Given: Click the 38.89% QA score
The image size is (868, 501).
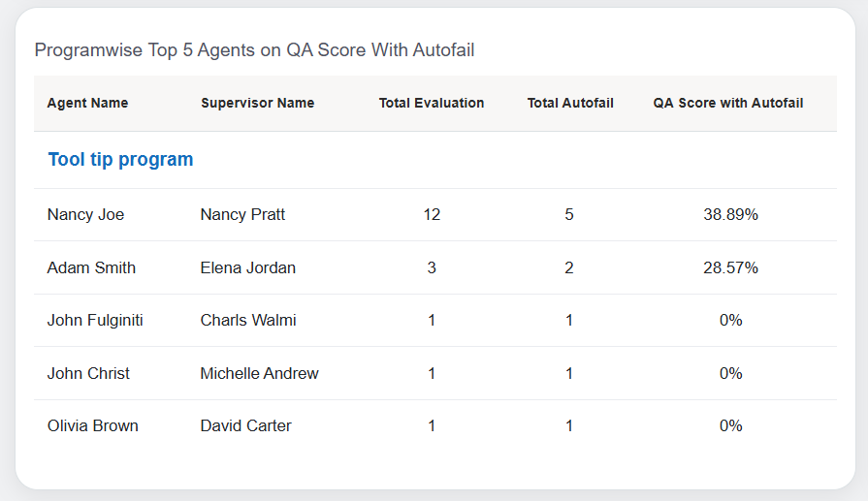Looking at the screenshot, I should coord(730,215).
